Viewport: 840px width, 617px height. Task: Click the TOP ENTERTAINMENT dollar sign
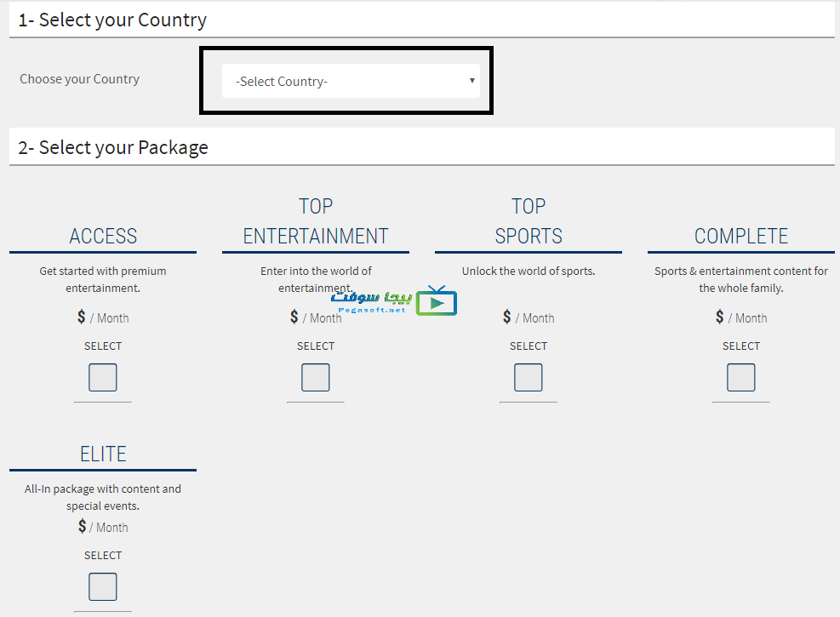tap(294, 317)
